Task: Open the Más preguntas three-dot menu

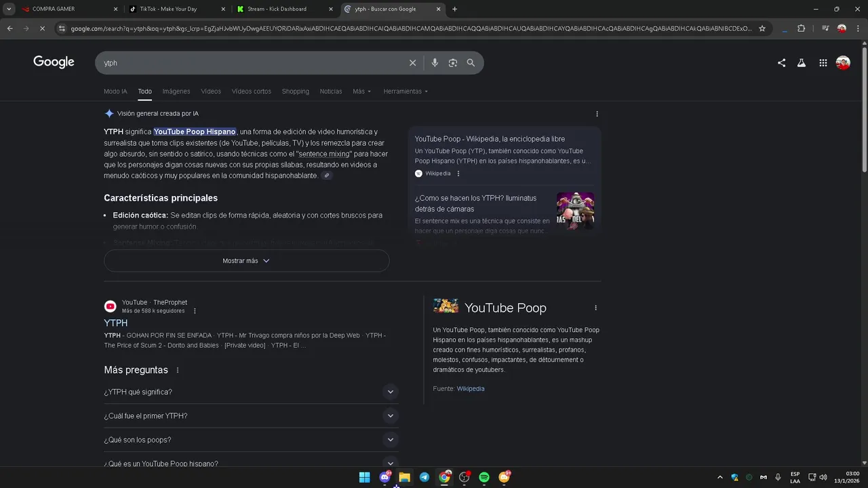Action: (x=178, y=370)
